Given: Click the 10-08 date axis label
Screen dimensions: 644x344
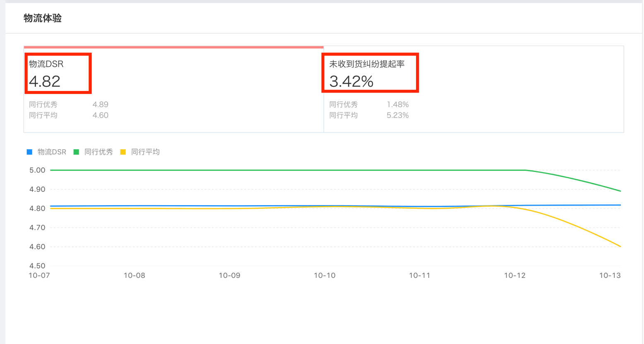Looking at the screenshot, I should [x=135, y=275].
